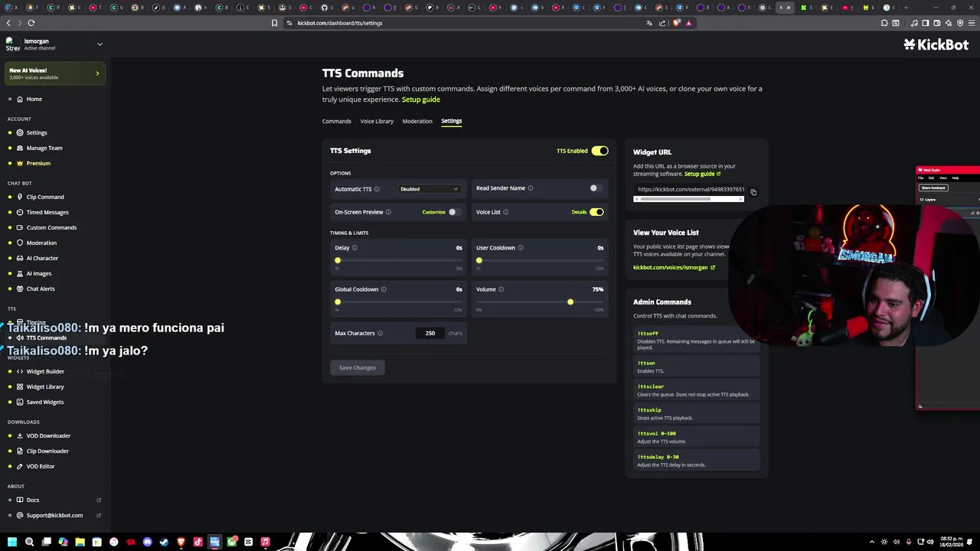The image size is (980, 551).
Task: Open Clip Command in the sidebar
Action: (x=45, y=197)
